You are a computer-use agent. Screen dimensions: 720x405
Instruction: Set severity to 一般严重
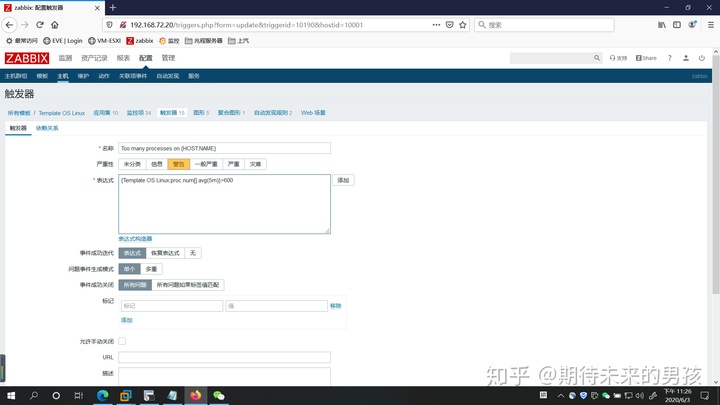tap(206, 164)
